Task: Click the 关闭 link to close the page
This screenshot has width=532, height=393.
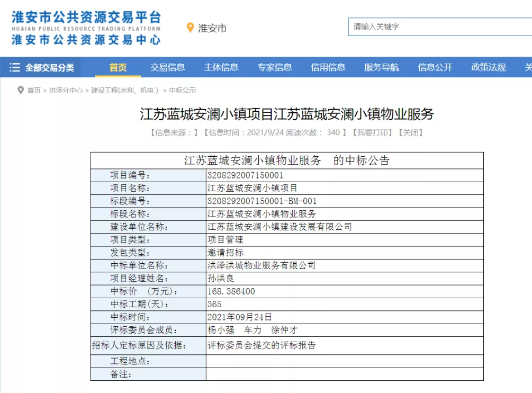Action: [x=410, y=132]
